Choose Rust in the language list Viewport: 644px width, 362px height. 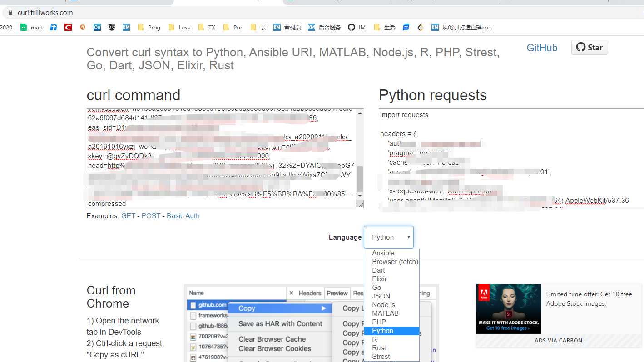click(391, 348)
